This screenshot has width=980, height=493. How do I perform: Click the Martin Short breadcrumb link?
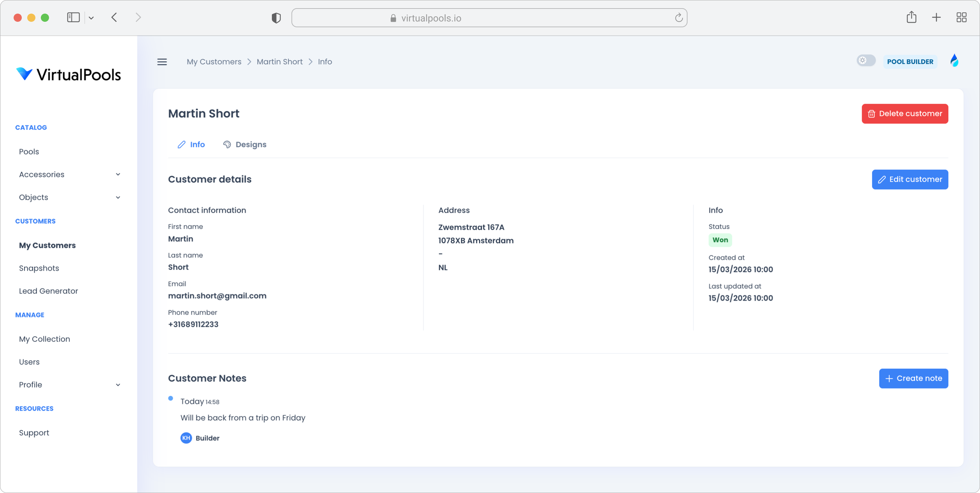click(x=280, y=62)
